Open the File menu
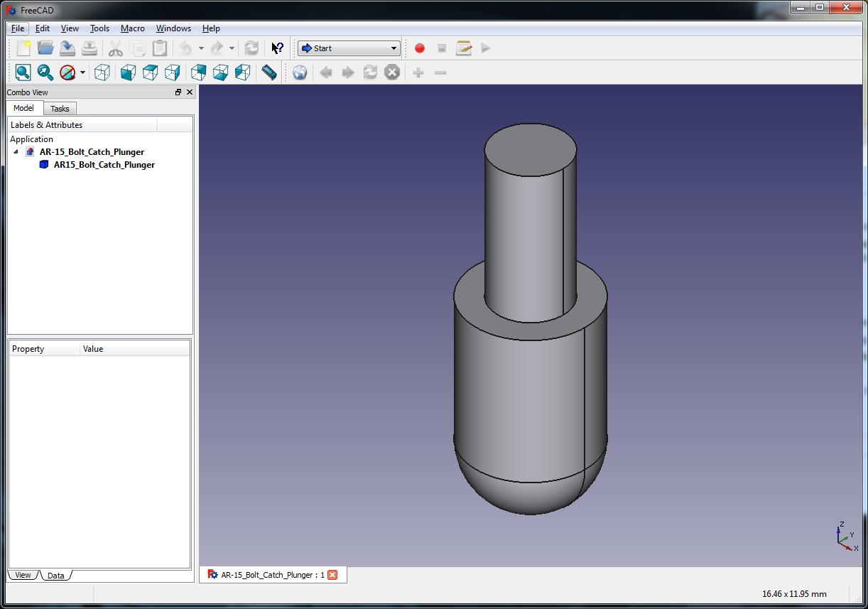 click(x=18, y=28)
